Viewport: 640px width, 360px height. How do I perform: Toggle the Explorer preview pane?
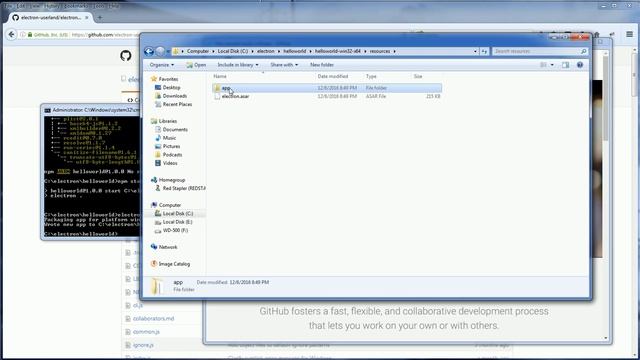565,65
